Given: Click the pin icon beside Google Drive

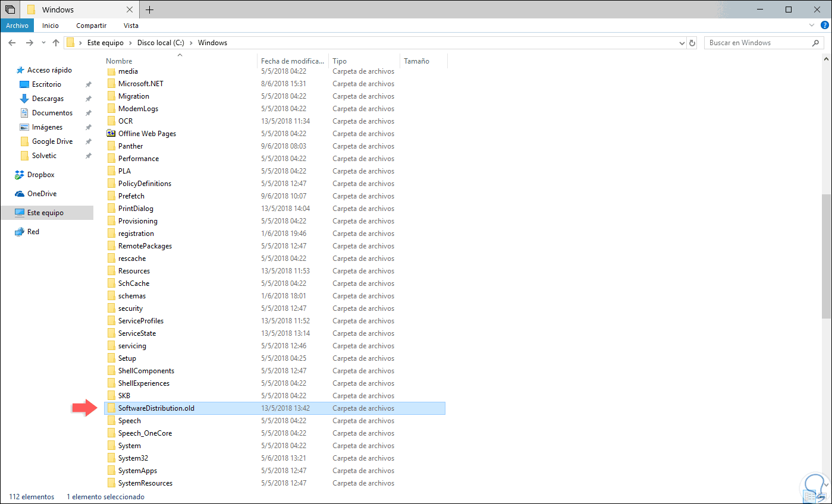Looking at the screenshot, I should 88,141.
